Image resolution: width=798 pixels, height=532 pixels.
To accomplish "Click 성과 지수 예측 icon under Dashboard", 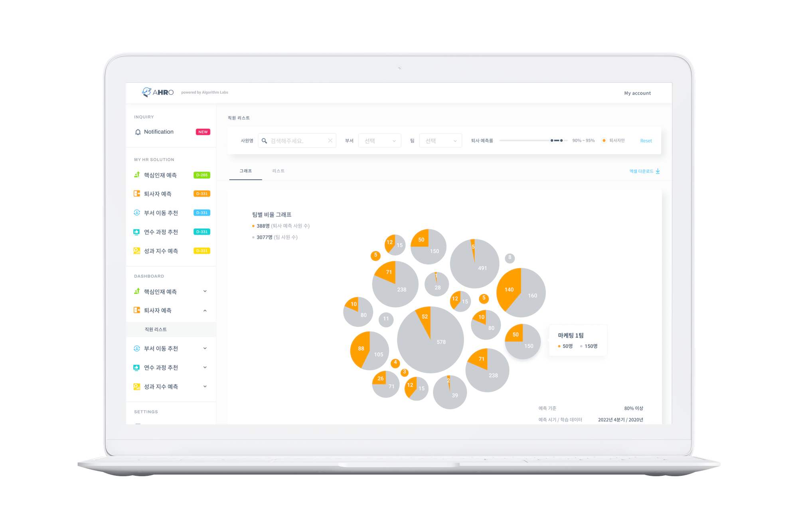I will pyautogui.click(x=137, y=387).
